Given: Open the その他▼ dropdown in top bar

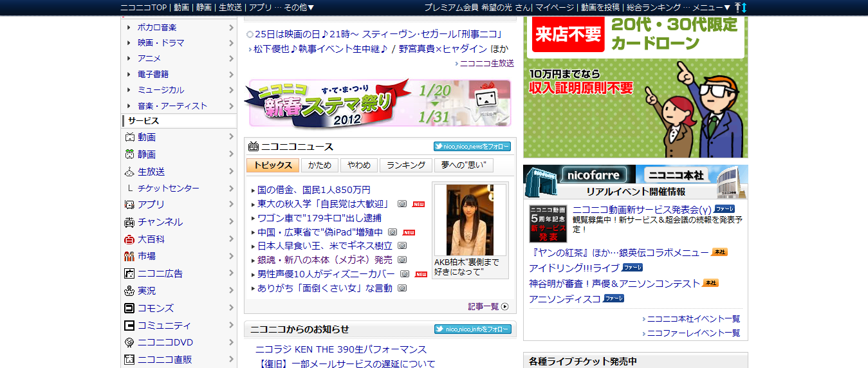Looking at the screenshot, I should pos(299,7).
